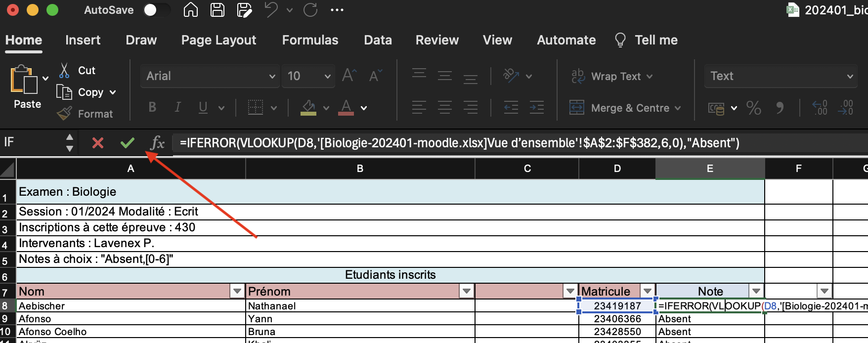Open the Note column filter
This screenshot has width=868, height=343.
pos(756,291)
